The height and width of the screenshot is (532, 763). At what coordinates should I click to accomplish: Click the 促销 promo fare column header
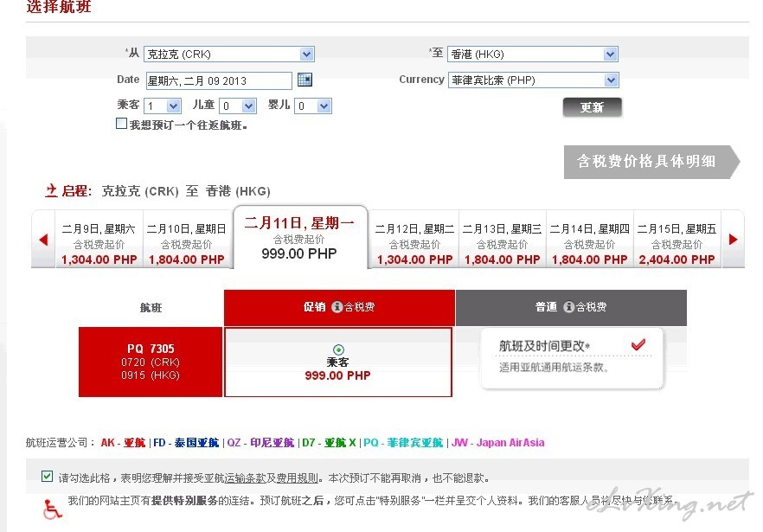coord(339,307)
